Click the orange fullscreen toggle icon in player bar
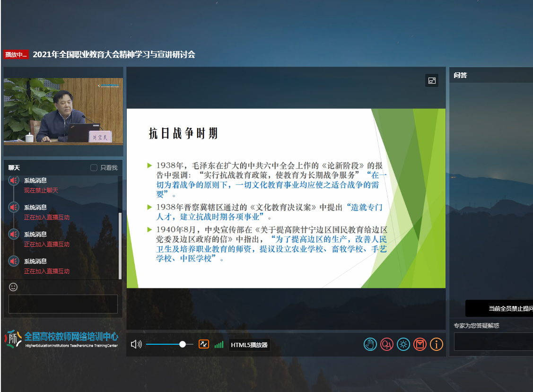The width and height of the screenshot is (533, 392). (x=203, y=344)
